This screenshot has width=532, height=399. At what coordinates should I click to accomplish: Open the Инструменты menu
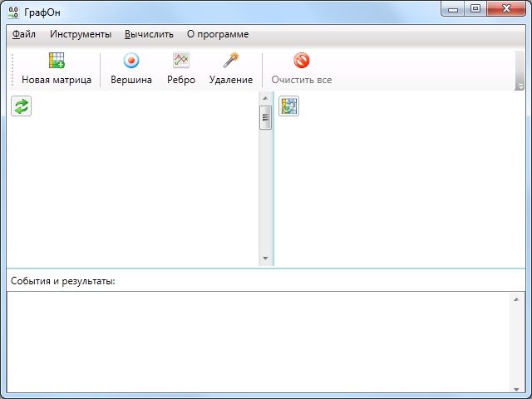(x=81, y=34)
